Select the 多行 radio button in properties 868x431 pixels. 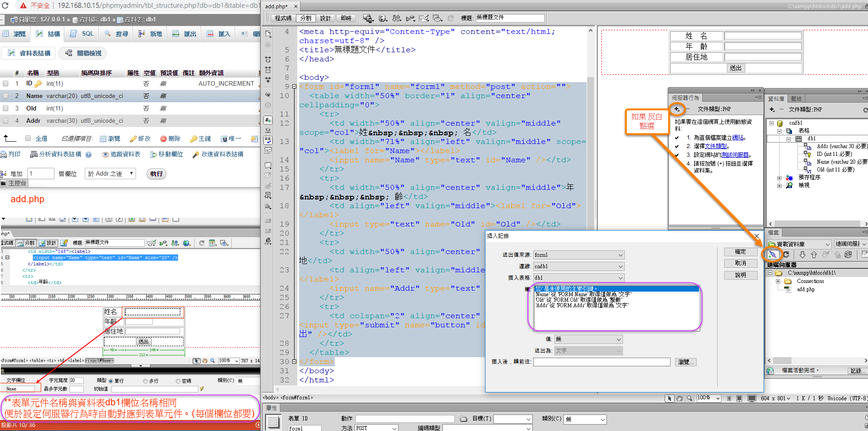(145, 381)
